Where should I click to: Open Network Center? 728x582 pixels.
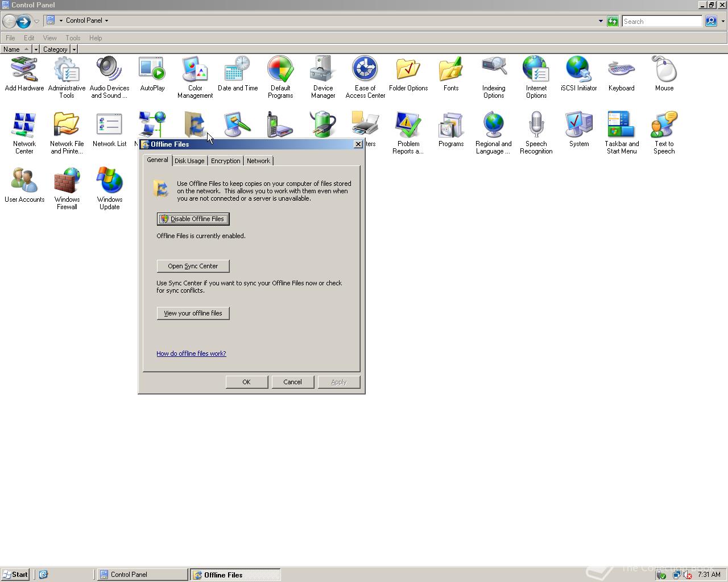tap(24, 134)
